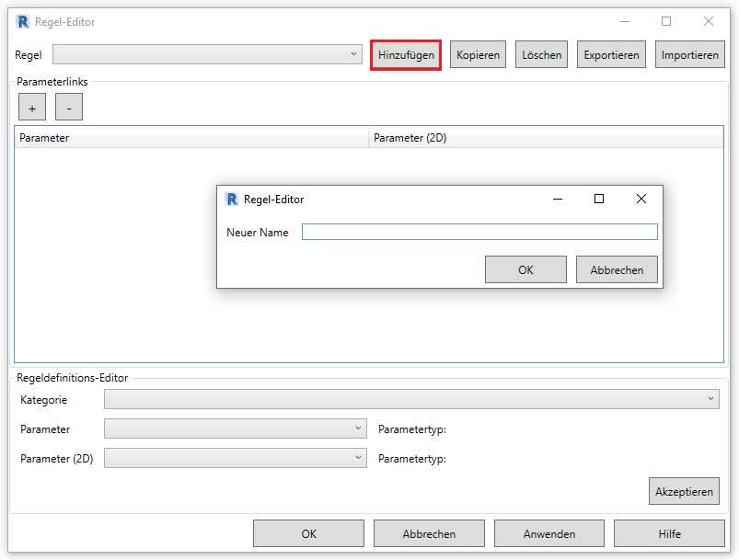The height and width of the screenshot is (560, 739).
Task: Click the plus button under Parameterlinks
Action: [x=32, y=108]
